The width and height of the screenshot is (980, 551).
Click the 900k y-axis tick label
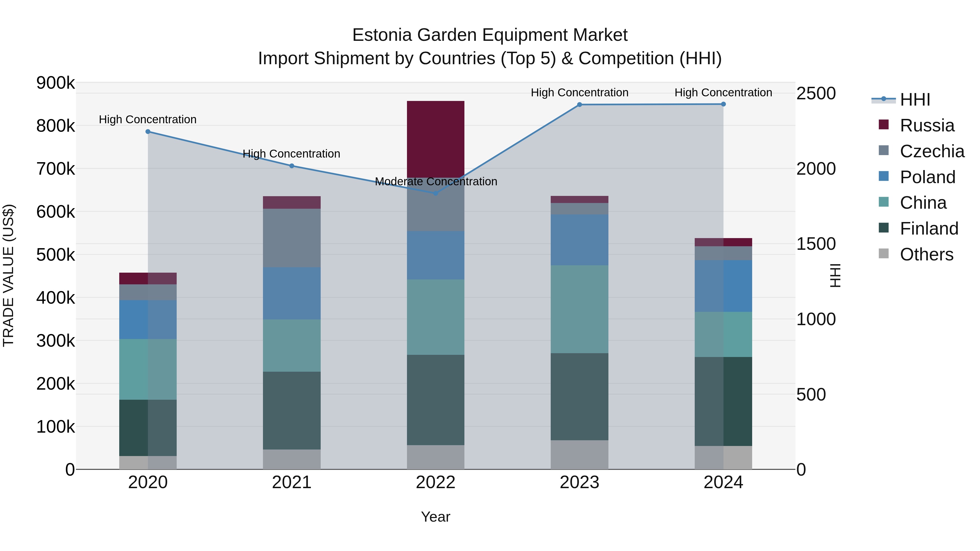(56, 83)
